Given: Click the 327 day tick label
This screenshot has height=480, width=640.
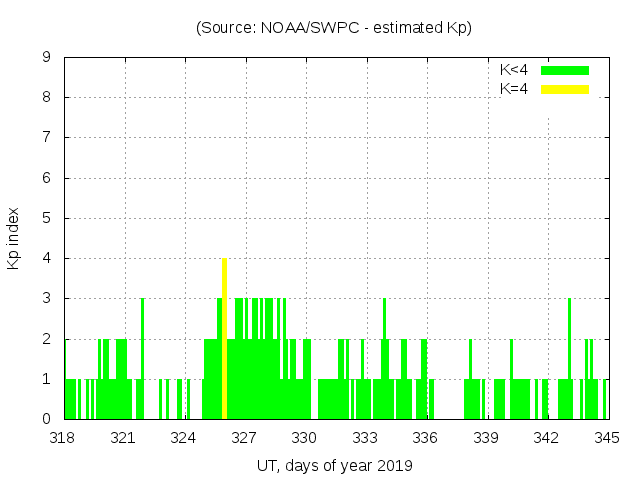Looking at the screenshot, I should click(245, 437).
